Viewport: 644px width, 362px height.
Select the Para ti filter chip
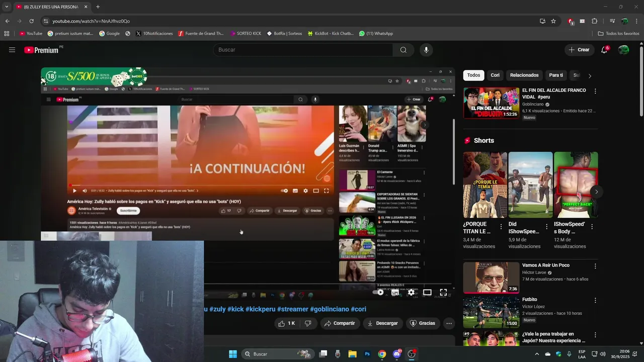point(556,75)
